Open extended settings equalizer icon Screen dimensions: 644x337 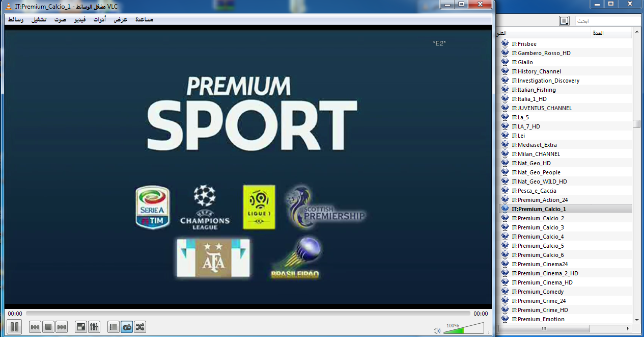(94, 327)
